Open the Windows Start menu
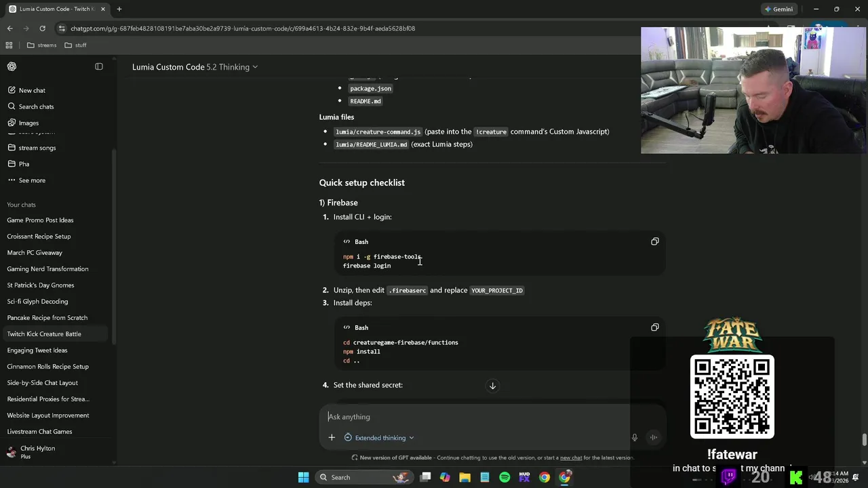 (303, 477)
